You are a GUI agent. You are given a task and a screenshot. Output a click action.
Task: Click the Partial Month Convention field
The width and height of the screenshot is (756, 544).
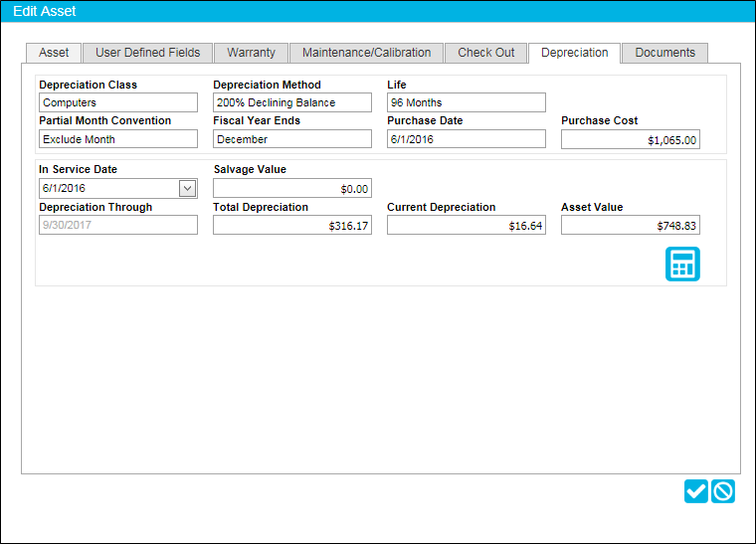click(x=118, y=139)
